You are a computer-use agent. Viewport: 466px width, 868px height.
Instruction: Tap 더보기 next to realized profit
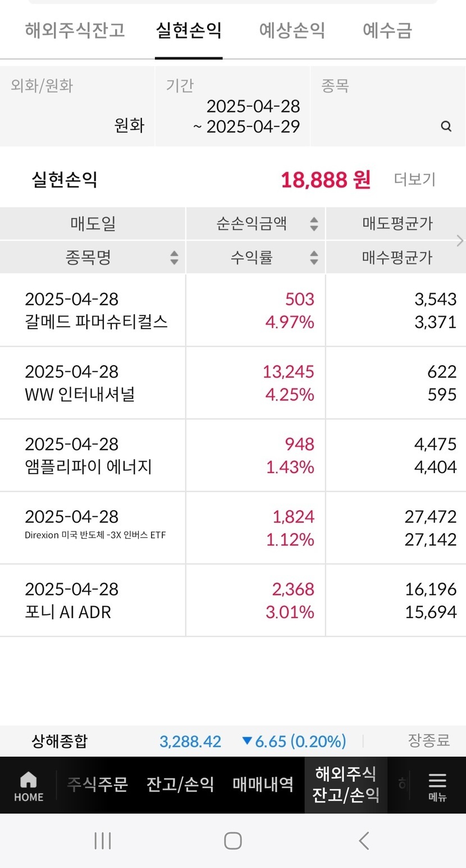[415, 180]
